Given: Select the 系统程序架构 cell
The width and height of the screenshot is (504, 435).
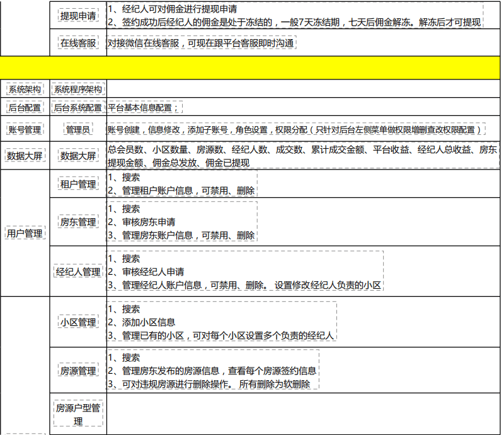Looking at the screenshot, I should pyautogui.click(x=78, y=90).
